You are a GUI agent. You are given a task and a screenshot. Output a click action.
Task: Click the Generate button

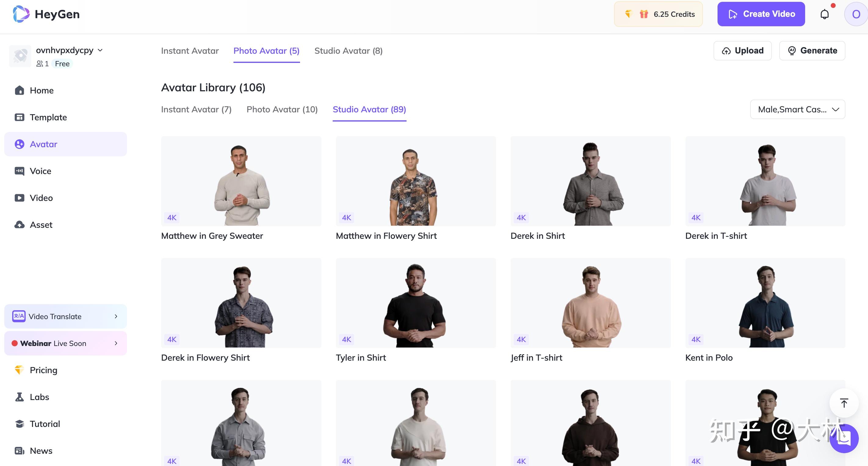pos(812,51)
